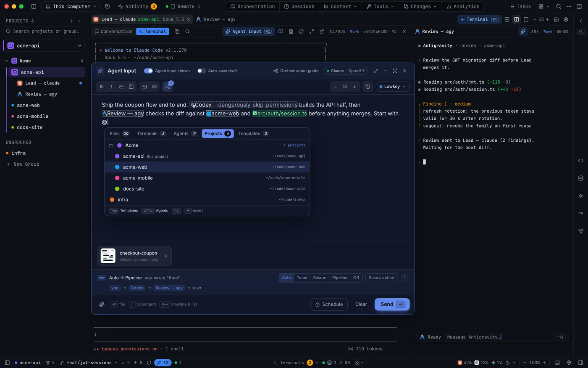The width and height of the screenshot is (588, 368).
Task: Collapse the Acme group in sidebar
Action: (x=7, y=61)
